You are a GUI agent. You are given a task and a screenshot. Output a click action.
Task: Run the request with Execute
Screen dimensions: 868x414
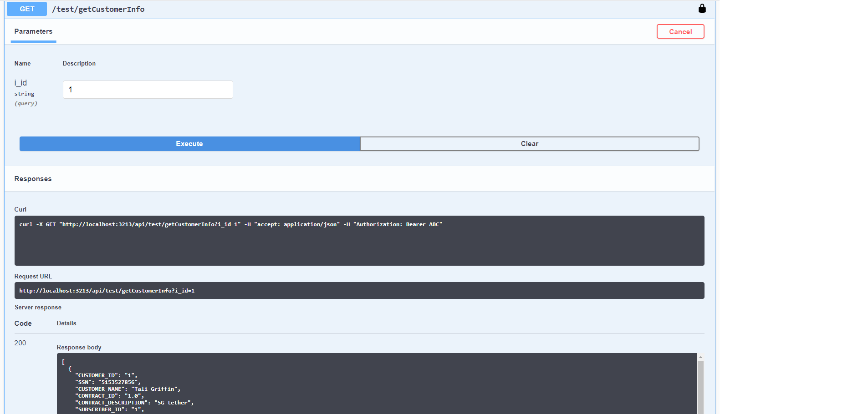(x=189, y=144)
